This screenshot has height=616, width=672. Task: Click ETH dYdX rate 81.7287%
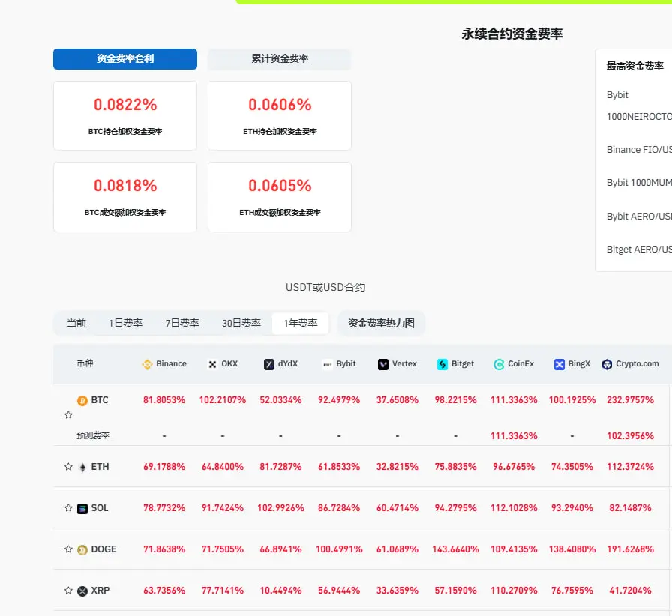point(280,467)
